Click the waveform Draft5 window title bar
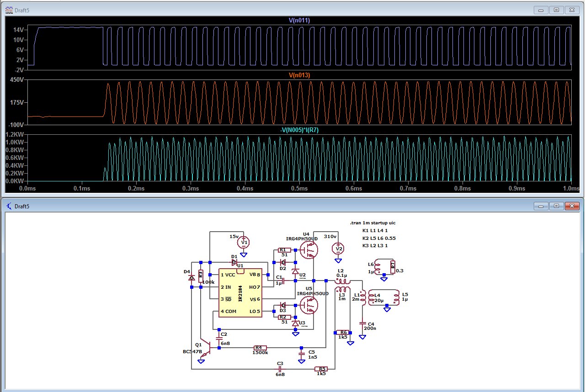The height and width of the screenshot is (392, 585). tap(292, 10)
